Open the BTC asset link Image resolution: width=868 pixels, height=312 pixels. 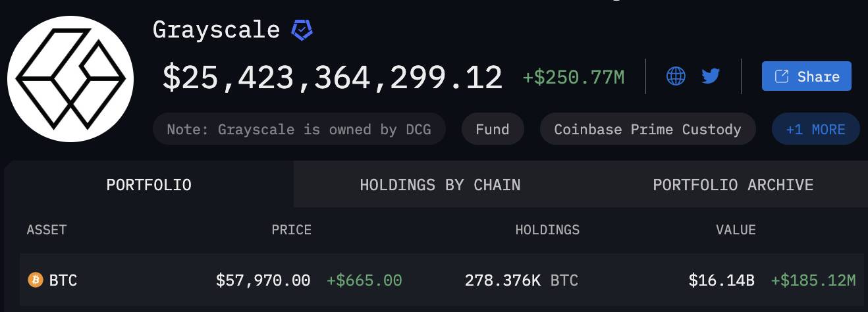(x=63, y=280)
